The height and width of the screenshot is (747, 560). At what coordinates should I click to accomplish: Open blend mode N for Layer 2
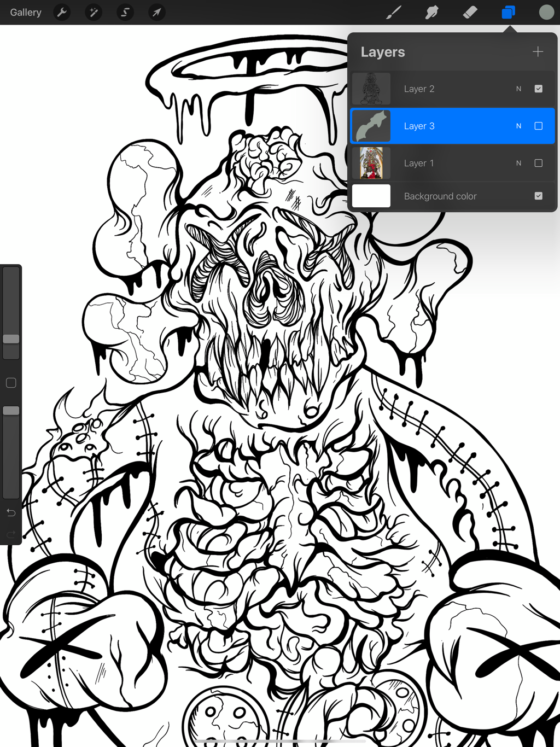(518, 89)
